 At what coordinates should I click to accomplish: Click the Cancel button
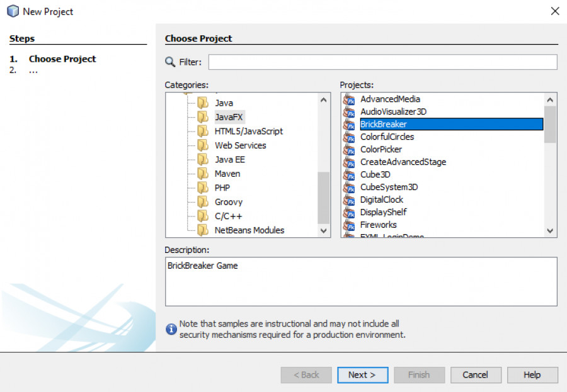coord(476,375)
